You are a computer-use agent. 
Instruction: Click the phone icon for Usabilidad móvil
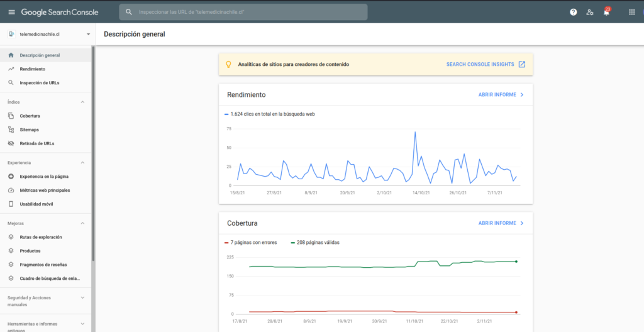point(11,204)
